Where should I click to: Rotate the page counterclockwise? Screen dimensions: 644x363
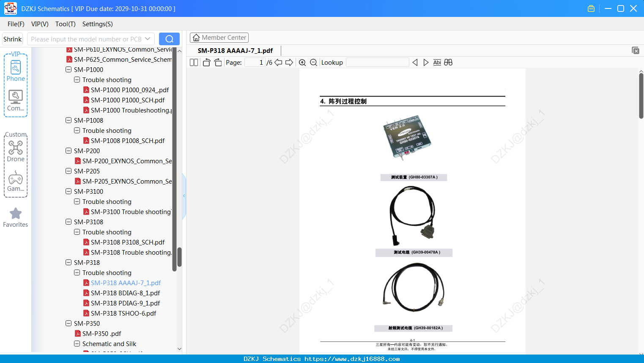(206, 63)
